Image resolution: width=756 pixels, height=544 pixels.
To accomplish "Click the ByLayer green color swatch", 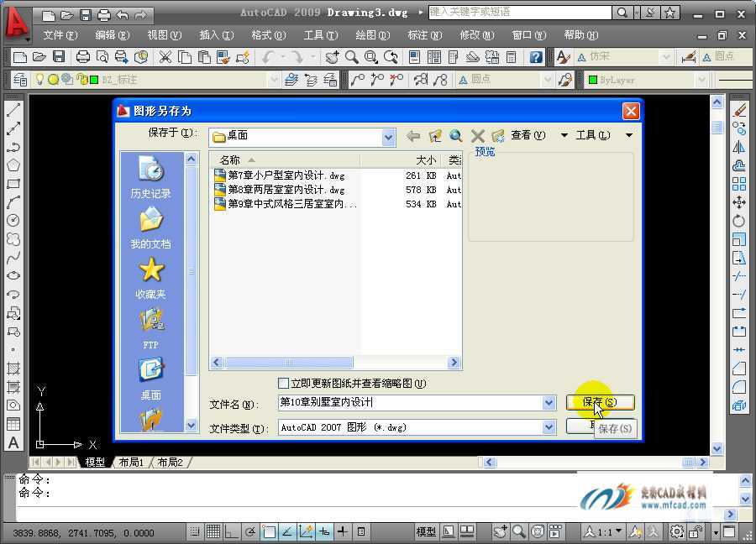I will (593, 80).
